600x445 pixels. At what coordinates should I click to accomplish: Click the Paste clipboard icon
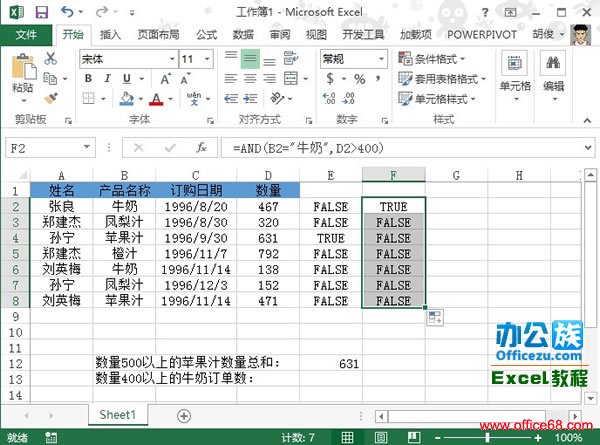pyautogui.click(x=23, y=68)
